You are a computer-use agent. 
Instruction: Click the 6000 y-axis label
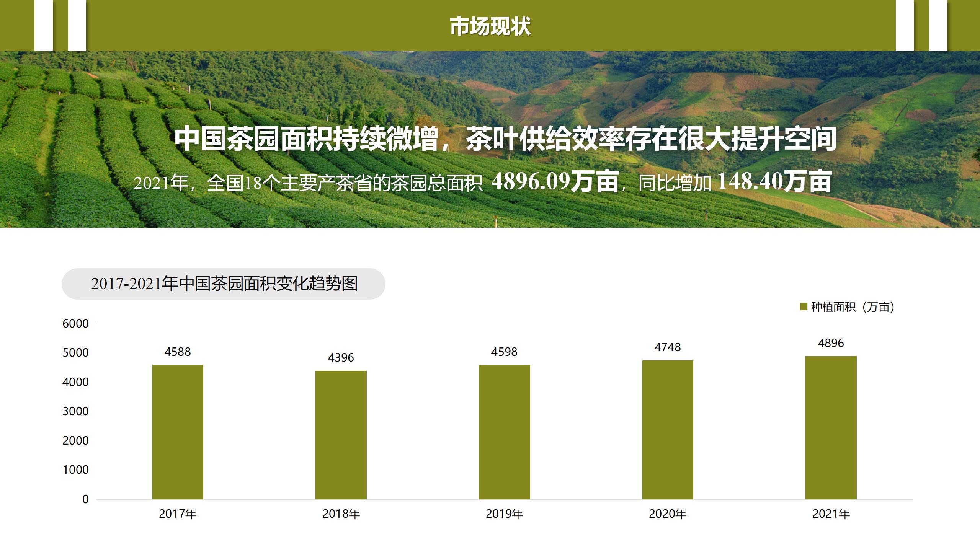click(x=75, y=324)
